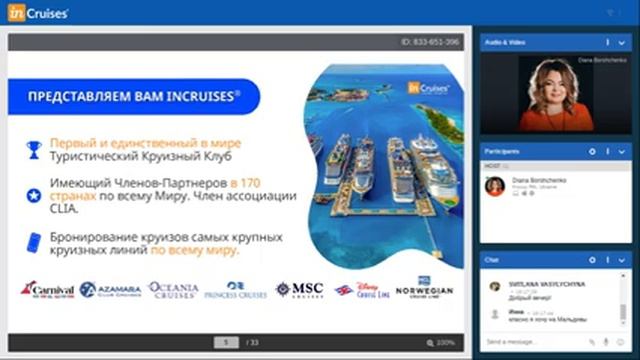This screenshot has height=360, width=640.
Task: Click the chat scrollbar up arrow
Action: point(623,276)
